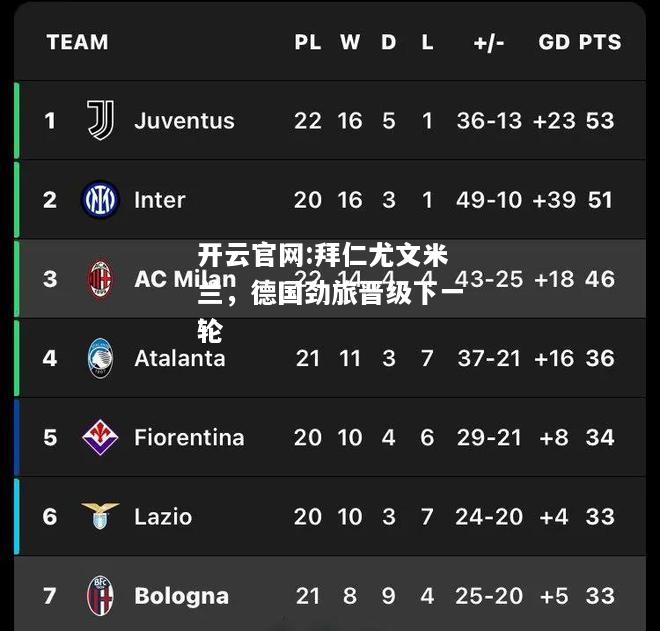Select the highlighted Bologna team name
Image resolution: width=660 pixels, height=631 pixels.
181,596
